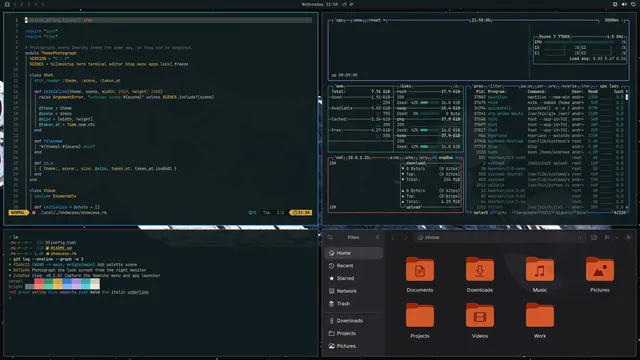640x360 pixels.
Task: Click the volume icon in the top bar
Action: tap(624, 4)
